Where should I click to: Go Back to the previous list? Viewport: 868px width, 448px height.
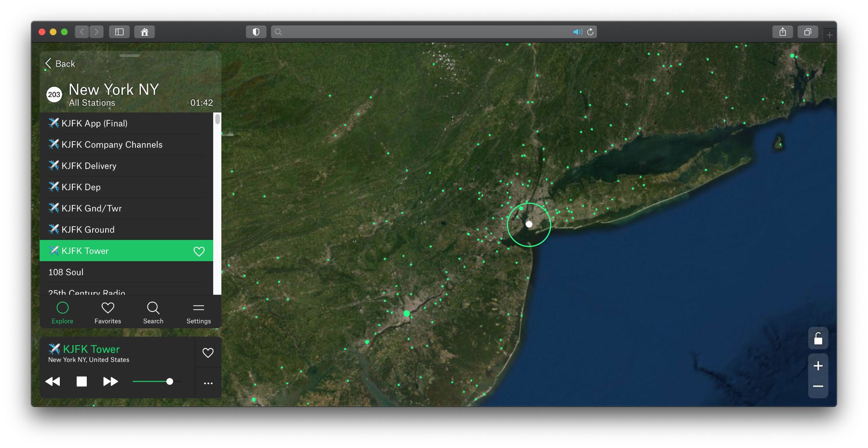[60, 64]
